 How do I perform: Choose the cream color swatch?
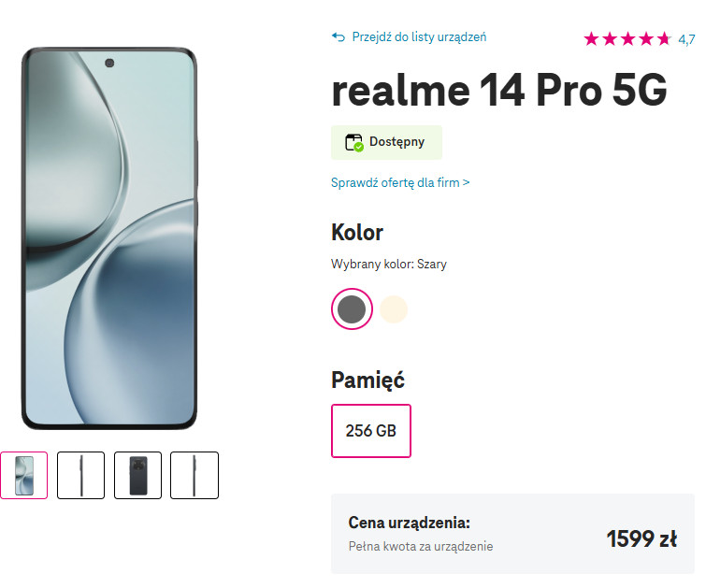coord(394,309)
